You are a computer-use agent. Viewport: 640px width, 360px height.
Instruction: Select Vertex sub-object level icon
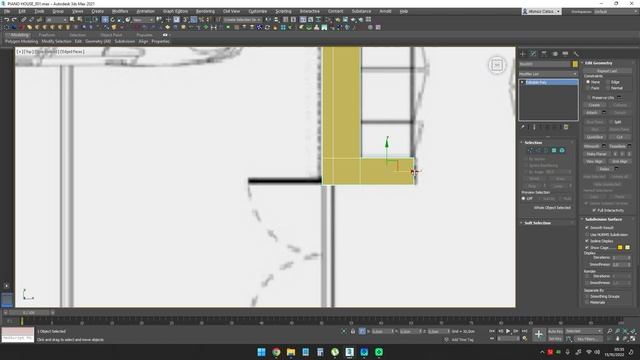[530, 151]
